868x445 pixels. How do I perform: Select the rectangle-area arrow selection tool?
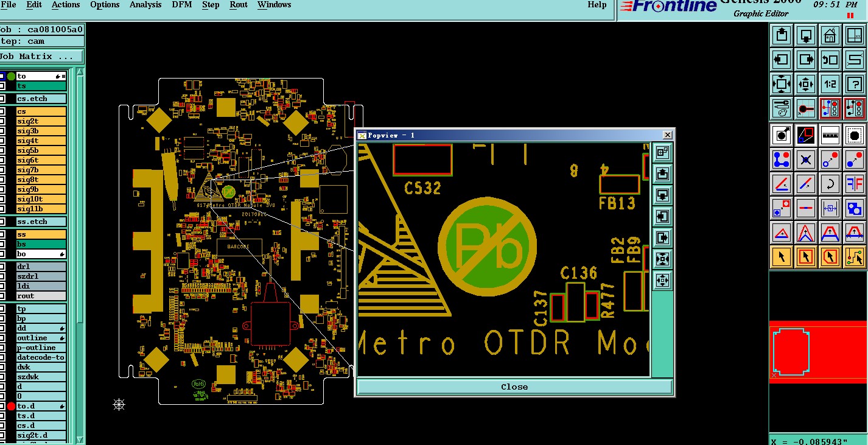(x=806, y=257)
